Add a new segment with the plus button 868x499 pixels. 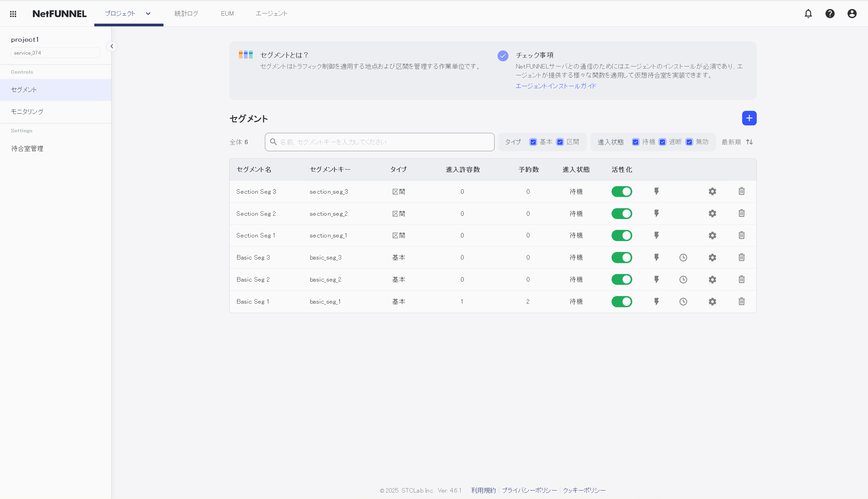click(x=749, y=118)
